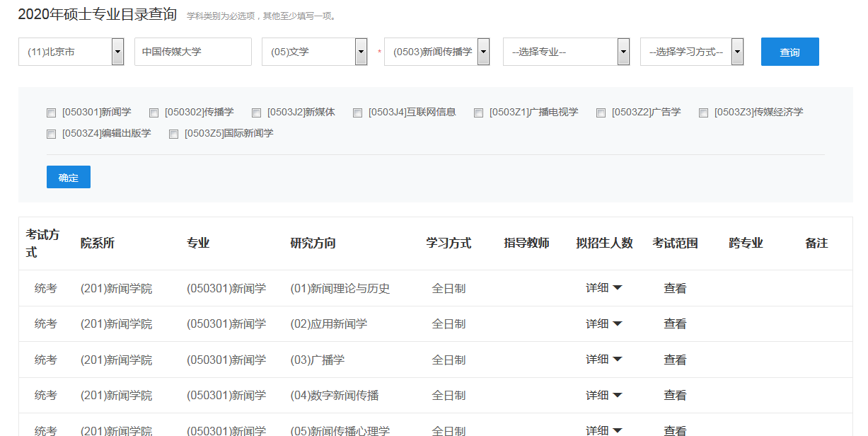868x436 pixels.
Task: Check the [050301]新闻学 checkbox
Action: pyautogui.click(x=51, y=113)
